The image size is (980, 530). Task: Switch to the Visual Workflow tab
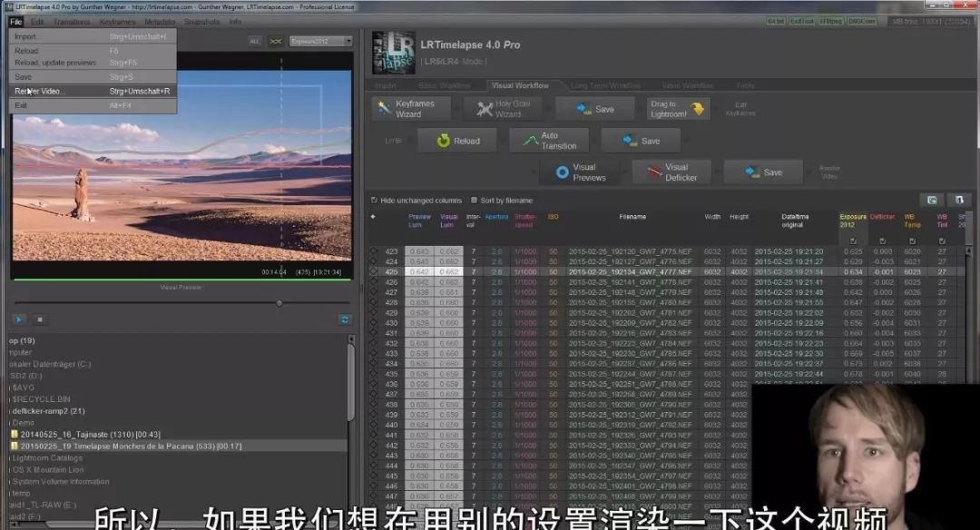click(520, 85)
